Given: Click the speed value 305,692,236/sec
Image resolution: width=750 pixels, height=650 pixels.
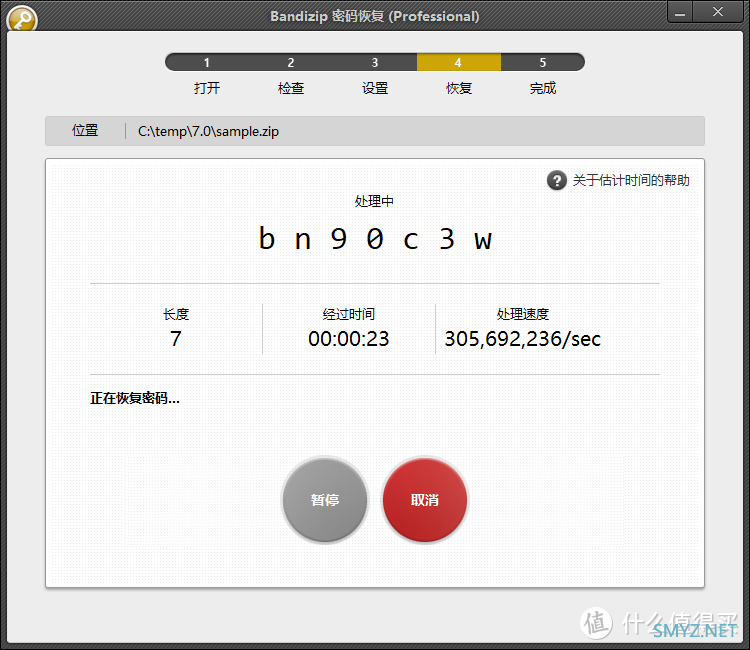Looking at the screenshot, I should click(x=523, y=339).
